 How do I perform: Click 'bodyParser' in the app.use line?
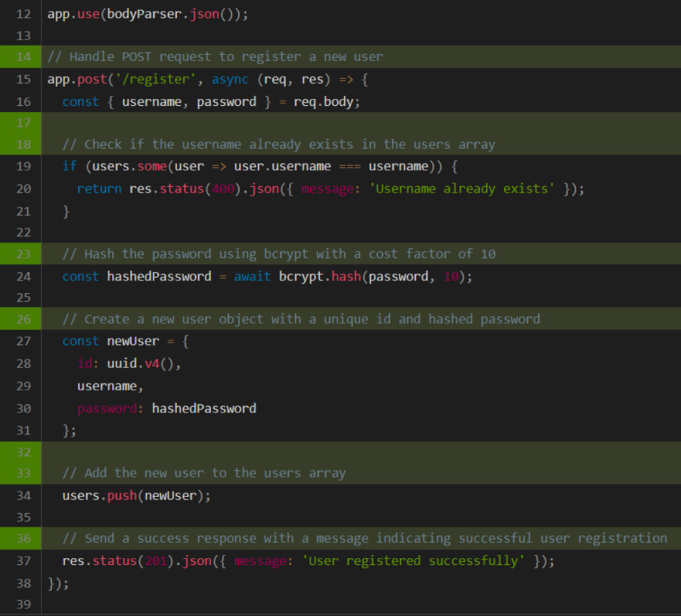click(x=144, y=15)
